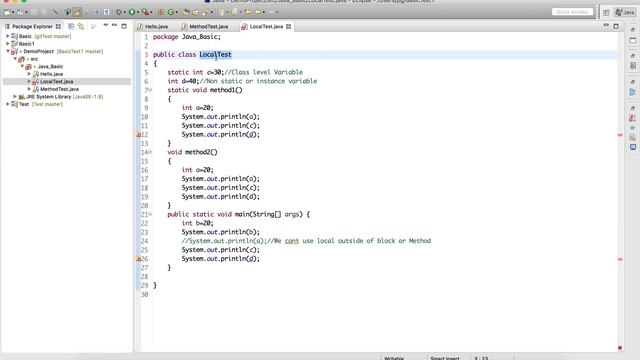Open the minimized Javadoc icon in right trim
Screen dimensions: 640x360
pos(632,128)
